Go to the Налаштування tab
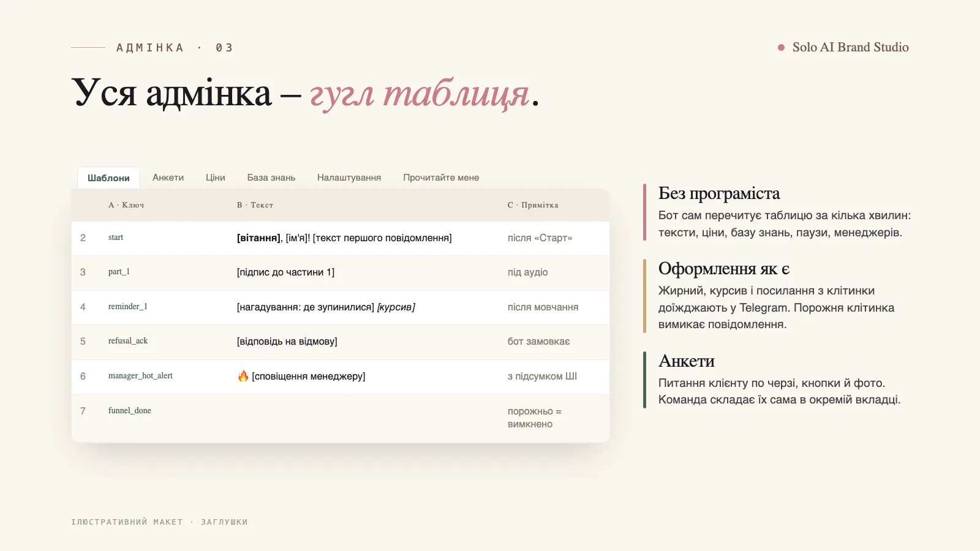 pos(349,178)
